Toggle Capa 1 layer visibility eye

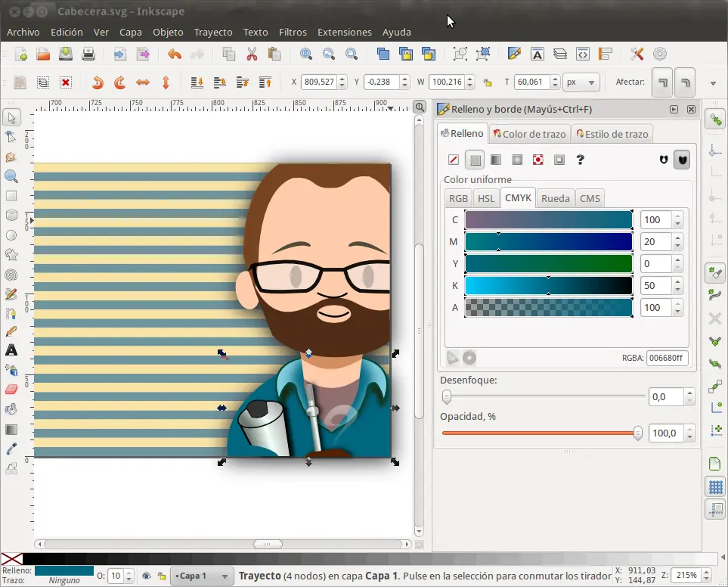pos(146,576)
